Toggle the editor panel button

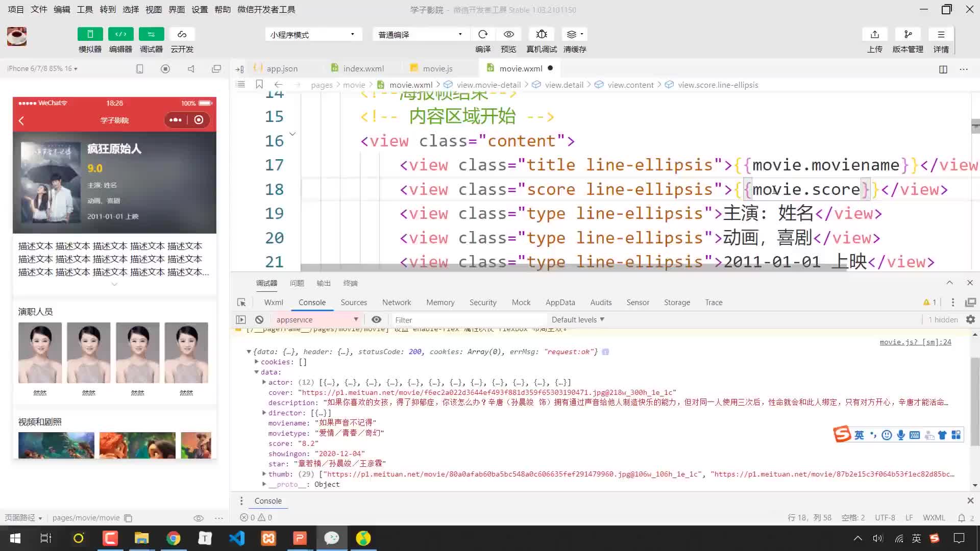point(120,34)
